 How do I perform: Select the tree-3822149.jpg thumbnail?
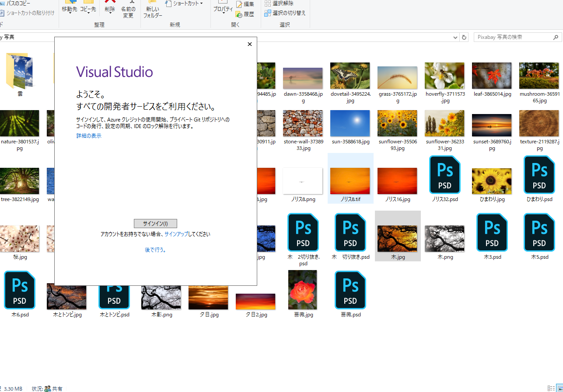tap(19, 181)
